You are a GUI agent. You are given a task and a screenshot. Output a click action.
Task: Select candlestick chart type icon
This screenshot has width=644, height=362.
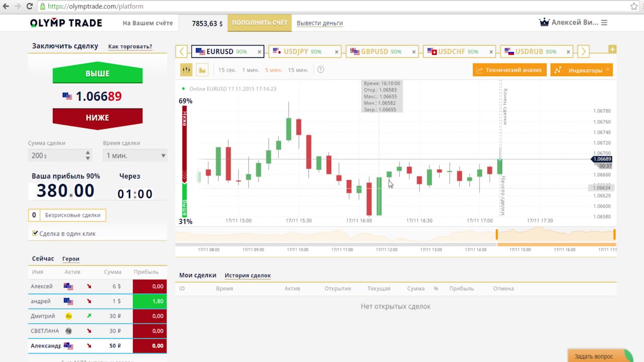[x=187, y=70]
